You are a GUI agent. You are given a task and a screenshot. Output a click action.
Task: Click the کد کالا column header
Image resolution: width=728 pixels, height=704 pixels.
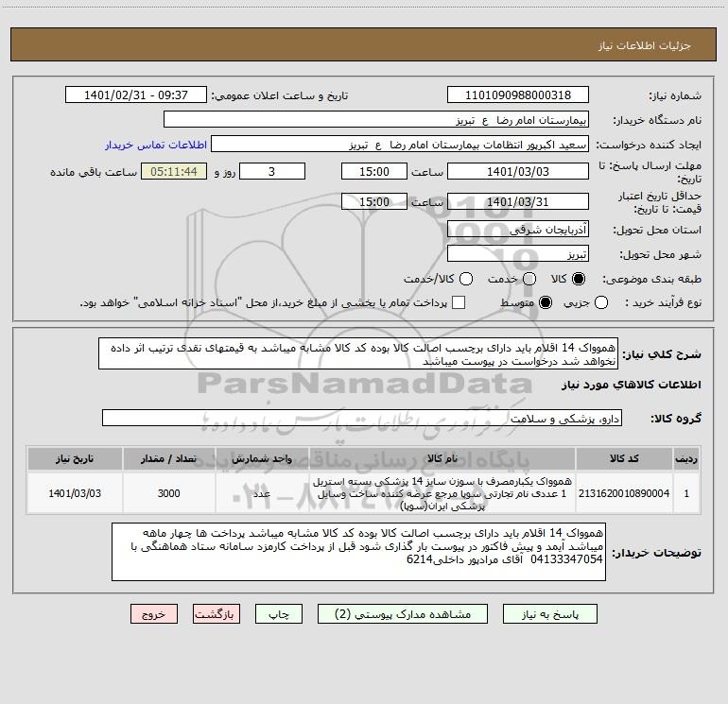click(624, 458)
